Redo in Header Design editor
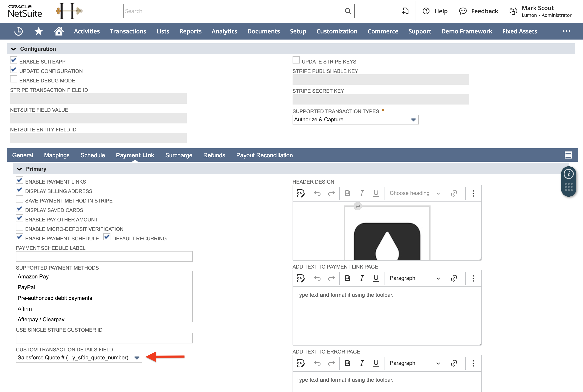This screenshot has height=392, width=583. tap(331, 193)
